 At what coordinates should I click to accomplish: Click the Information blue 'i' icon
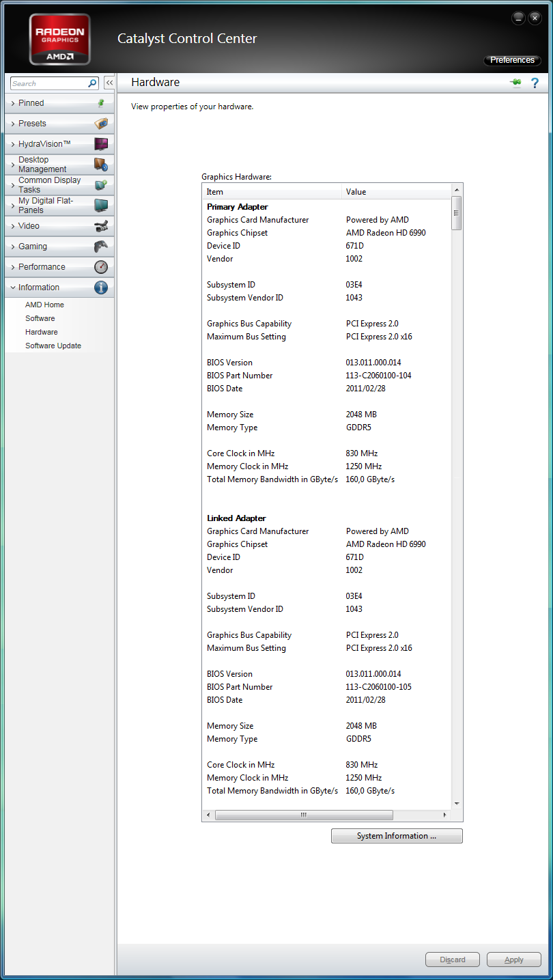click(x=101, y=288)
